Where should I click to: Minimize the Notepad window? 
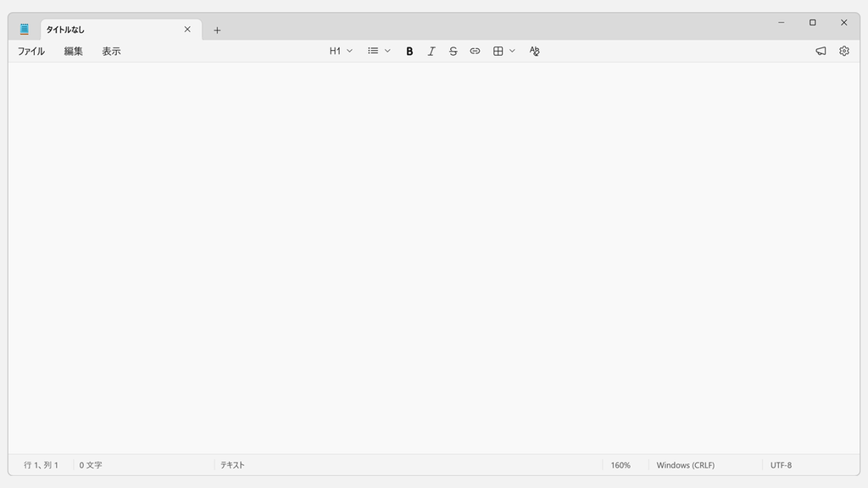click(781, 23)
